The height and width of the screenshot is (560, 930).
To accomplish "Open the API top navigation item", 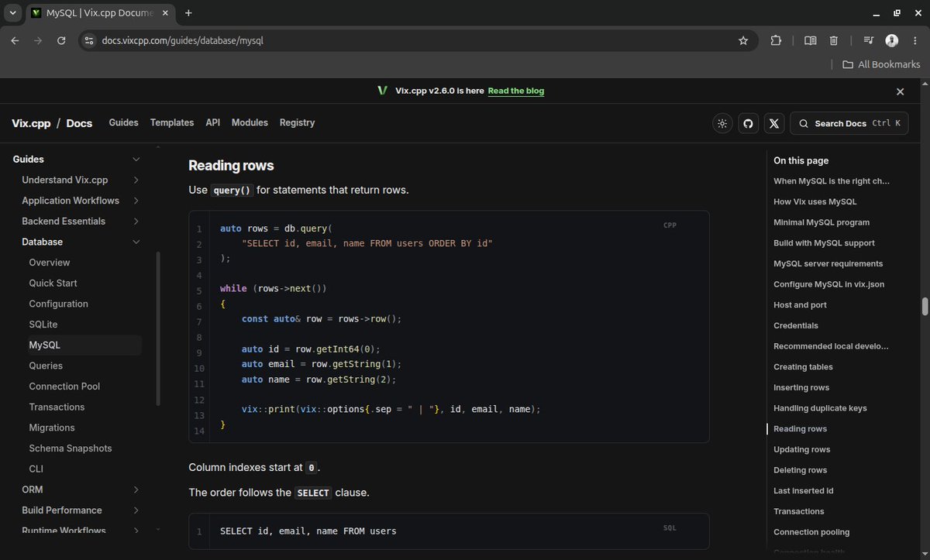I will tap(213, 122).
